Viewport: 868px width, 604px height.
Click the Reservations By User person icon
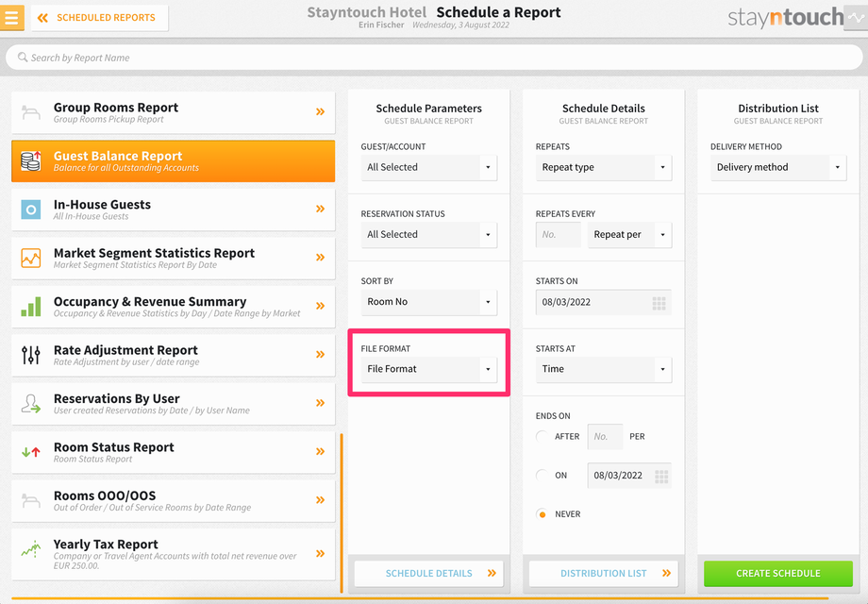(x=31, y=404)
